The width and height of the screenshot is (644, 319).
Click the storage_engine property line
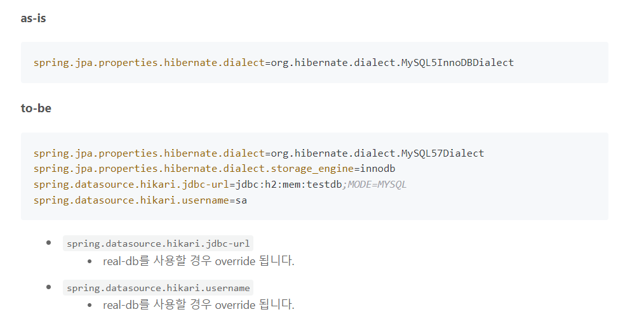(215, 169)
